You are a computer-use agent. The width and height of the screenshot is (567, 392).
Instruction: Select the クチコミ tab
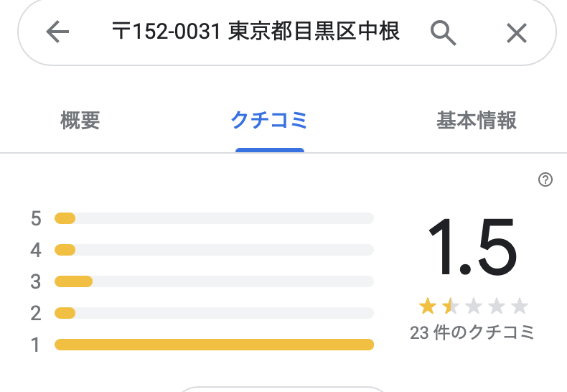(x=269, y=121)
